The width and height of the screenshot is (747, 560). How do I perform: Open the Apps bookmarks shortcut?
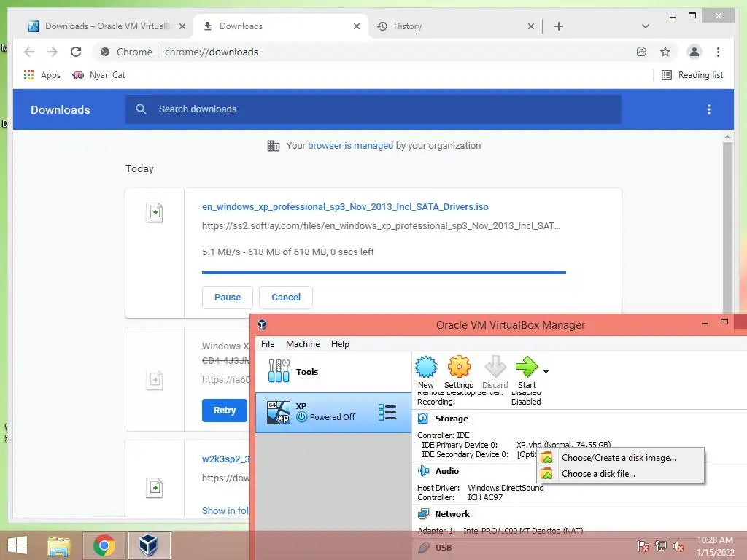pyautogui.click(x=42, y=75)
